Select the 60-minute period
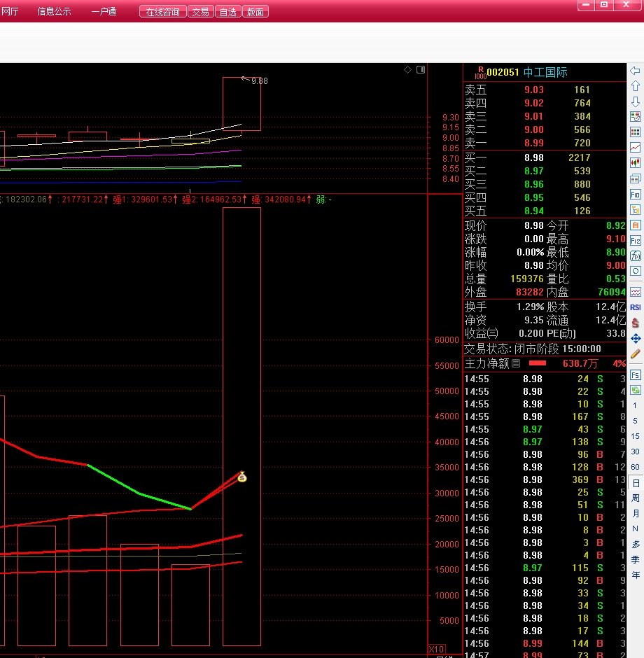This screenshot has height=658, width=644. click(x=636, y=467)
